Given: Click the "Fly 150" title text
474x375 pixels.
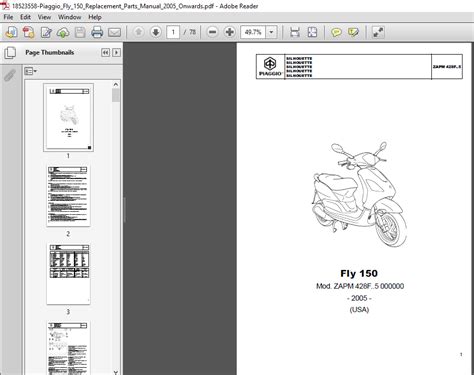Looking at the screenshot, I should [359, 274].
